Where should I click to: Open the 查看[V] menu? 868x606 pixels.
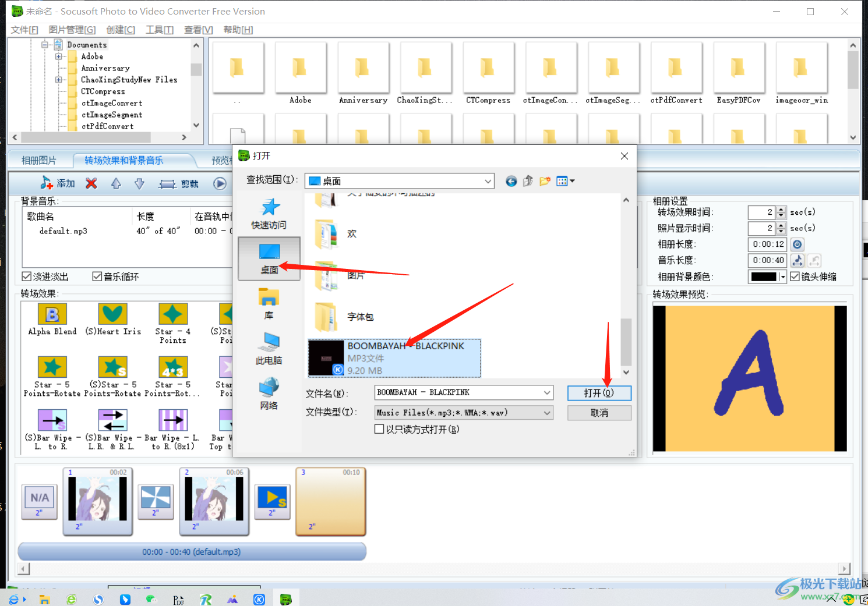[x=199, y=30]
